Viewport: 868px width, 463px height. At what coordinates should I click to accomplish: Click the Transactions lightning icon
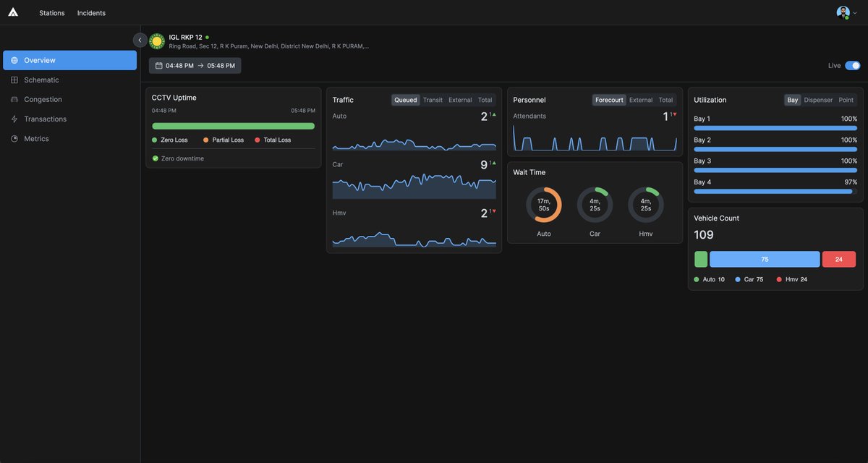pos(14,119)
